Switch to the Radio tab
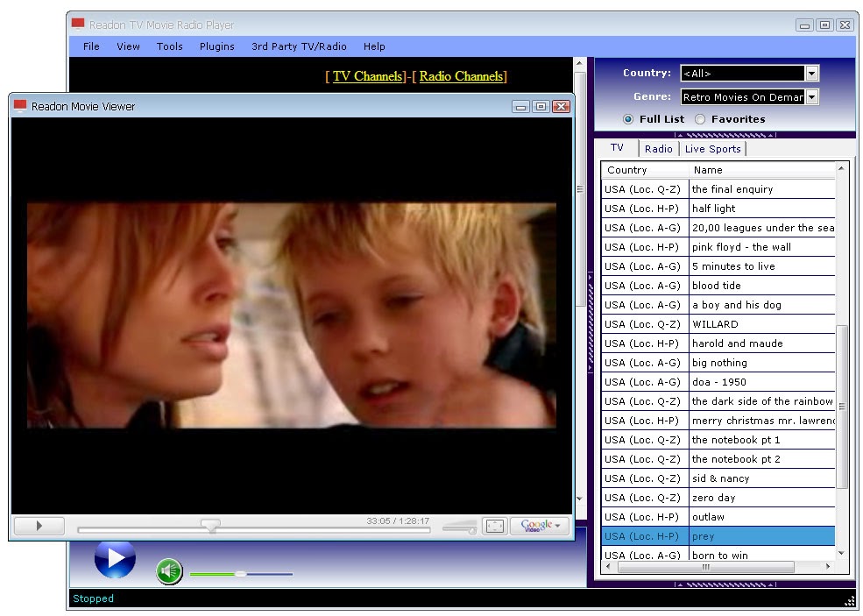This screenshot has width=863, height=616. (658, 149)
